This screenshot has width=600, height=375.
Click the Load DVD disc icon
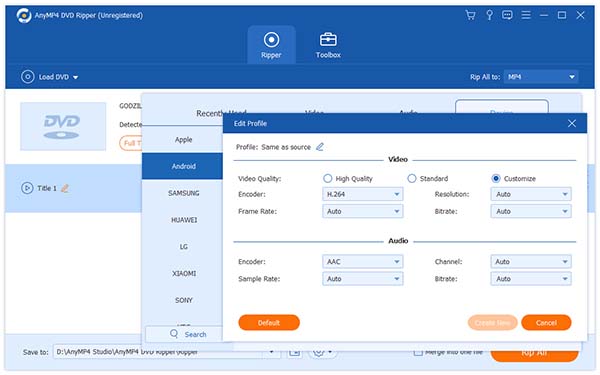28,77
